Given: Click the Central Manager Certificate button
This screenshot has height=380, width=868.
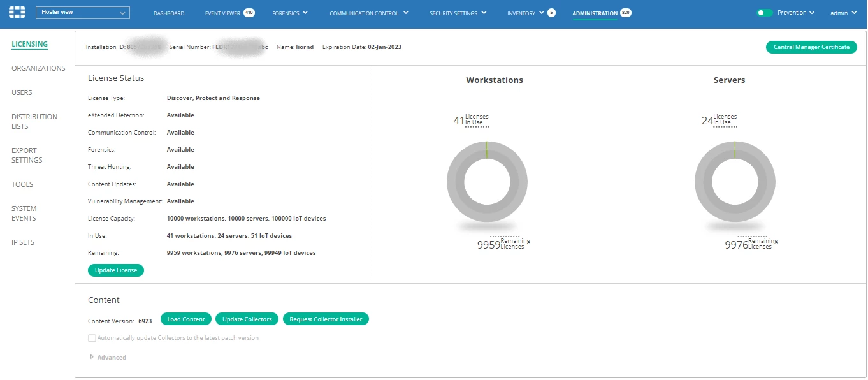Looking at the screenshot, I should tap(811, 47).
